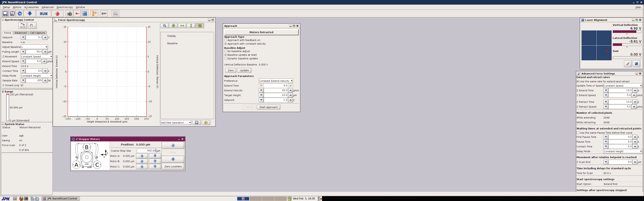Open the Add New Operation dropdown

pyautogui.click(x=176, y=123)
